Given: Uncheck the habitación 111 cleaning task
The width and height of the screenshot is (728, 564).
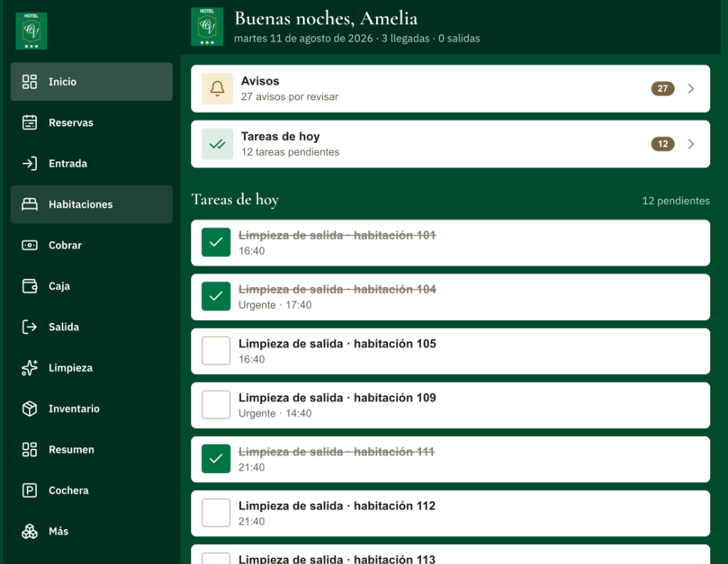Looking at the screenshot, I should 216,459.
